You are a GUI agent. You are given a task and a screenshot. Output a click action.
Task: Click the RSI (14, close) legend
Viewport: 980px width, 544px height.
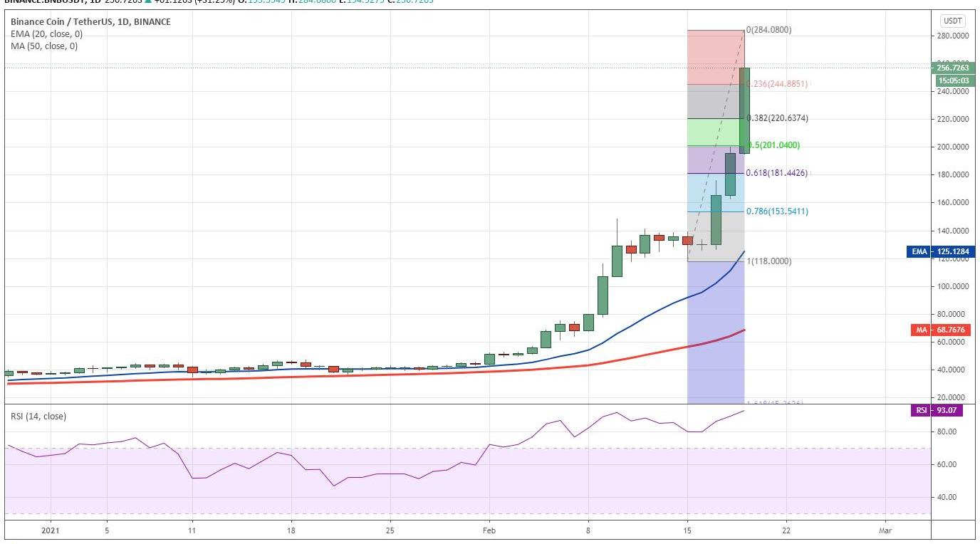(x=38, y=417)
